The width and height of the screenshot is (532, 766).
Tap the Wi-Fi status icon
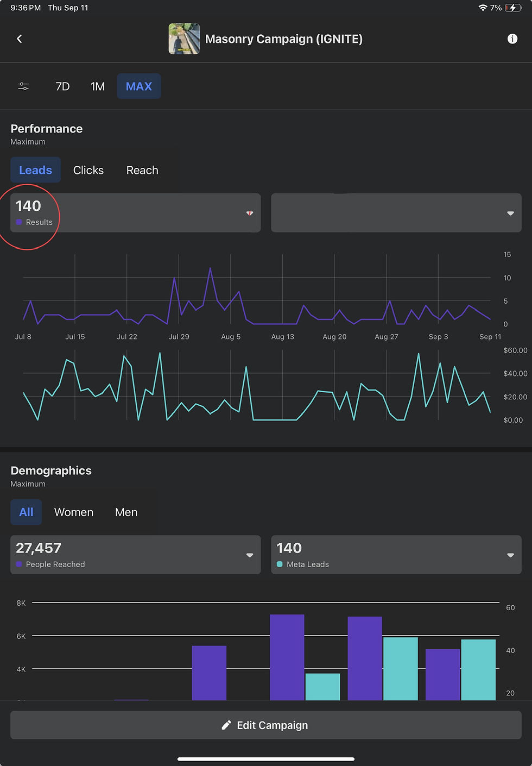pos(483,8)
